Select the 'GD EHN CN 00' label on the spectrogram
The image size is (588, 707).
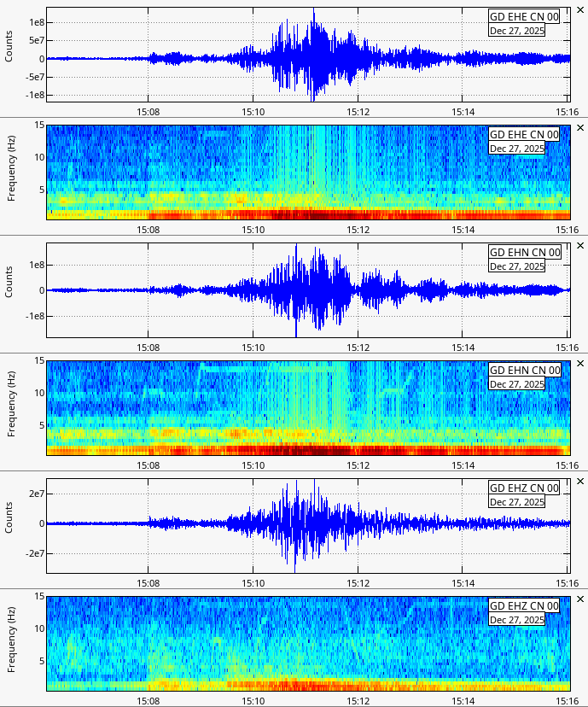point(525,370)
